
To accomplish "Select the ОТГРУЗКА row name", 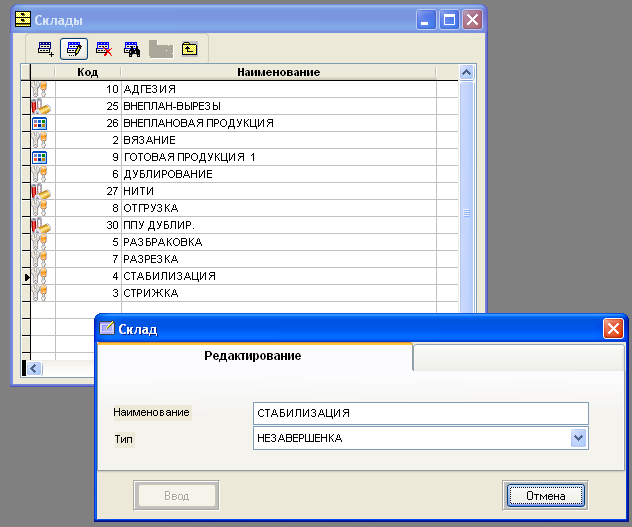I will point(151,208).
